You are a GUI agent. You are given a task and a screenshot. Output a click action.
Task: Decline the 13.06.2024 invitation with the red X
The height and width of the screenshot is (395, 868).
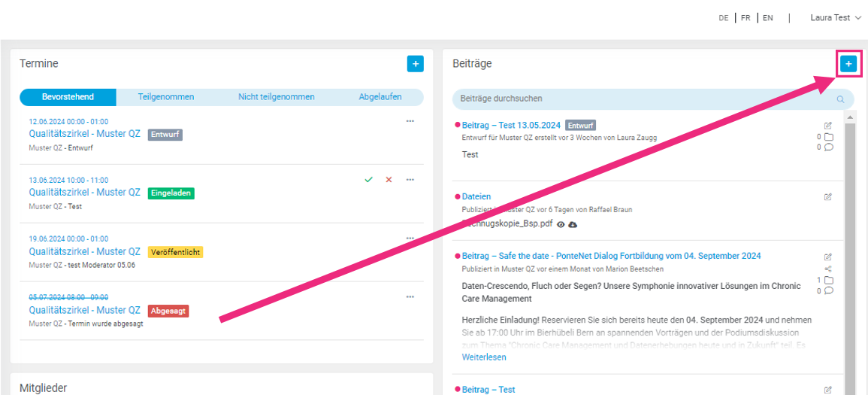[389, 180]
